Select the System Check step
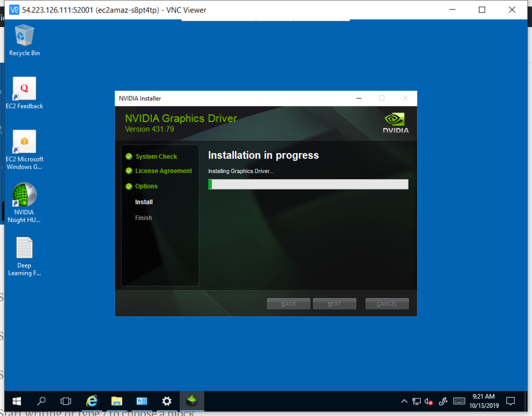This screenshot has height=416, width=532. (156, 156)
